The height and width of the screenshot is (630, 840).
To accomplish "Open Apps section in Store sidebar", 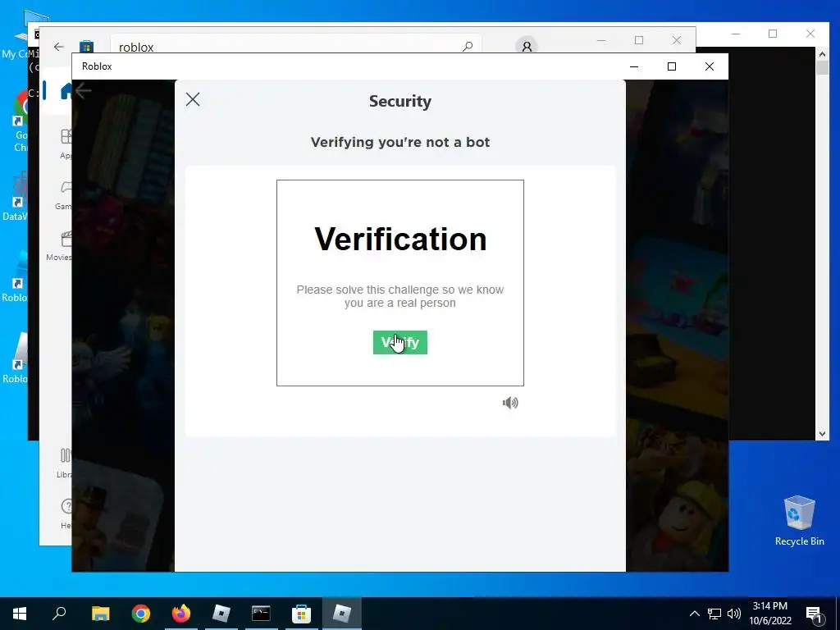I will 66,144.
